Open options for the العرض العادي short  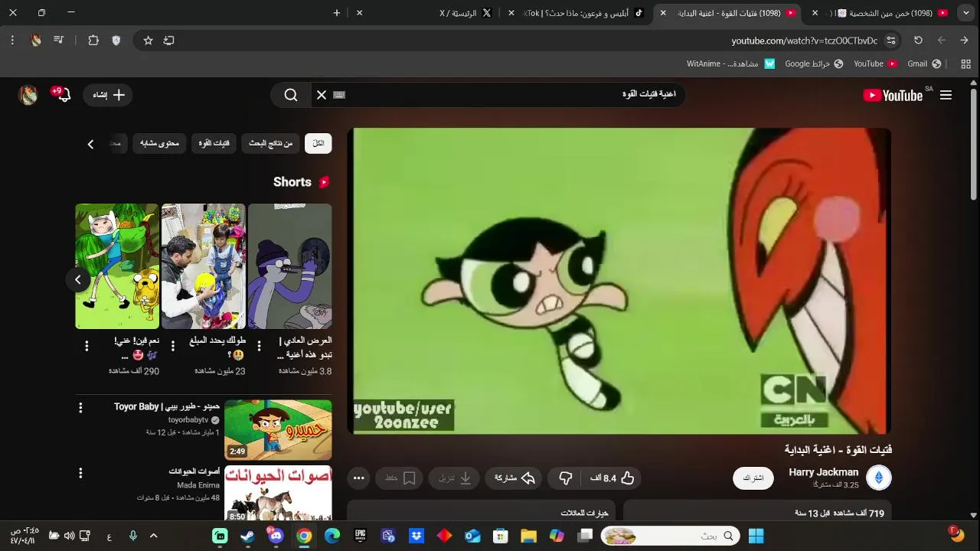259,346
